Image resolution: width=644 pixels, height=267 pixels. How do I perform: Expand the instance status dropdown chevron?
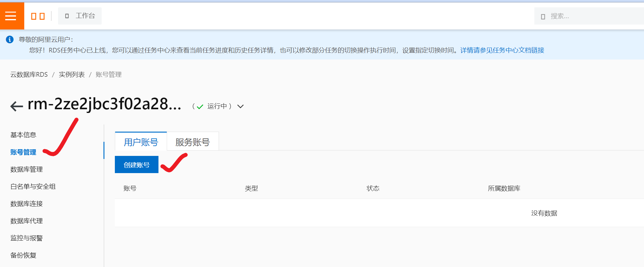click(x=240, y=106)
